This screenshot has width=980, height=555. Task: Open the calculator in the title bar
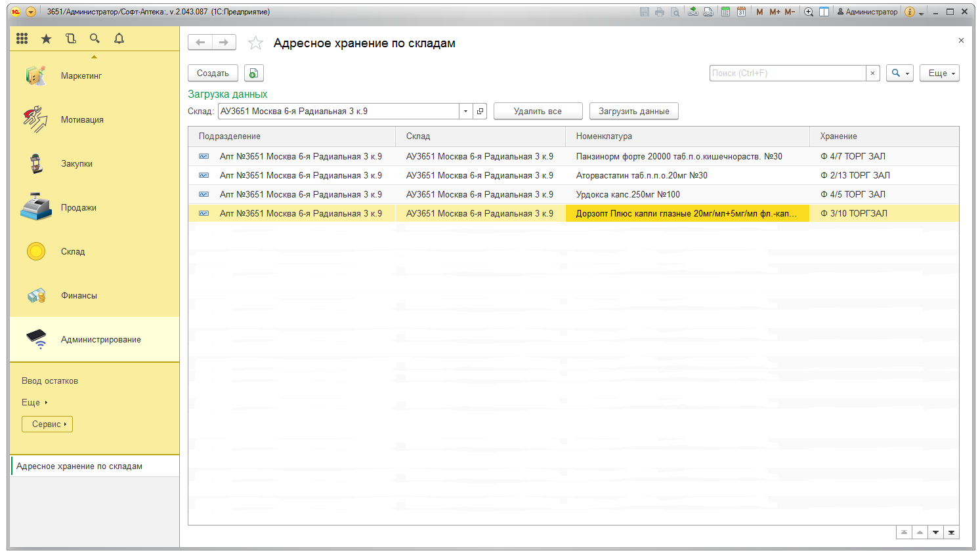pos(725,12)
